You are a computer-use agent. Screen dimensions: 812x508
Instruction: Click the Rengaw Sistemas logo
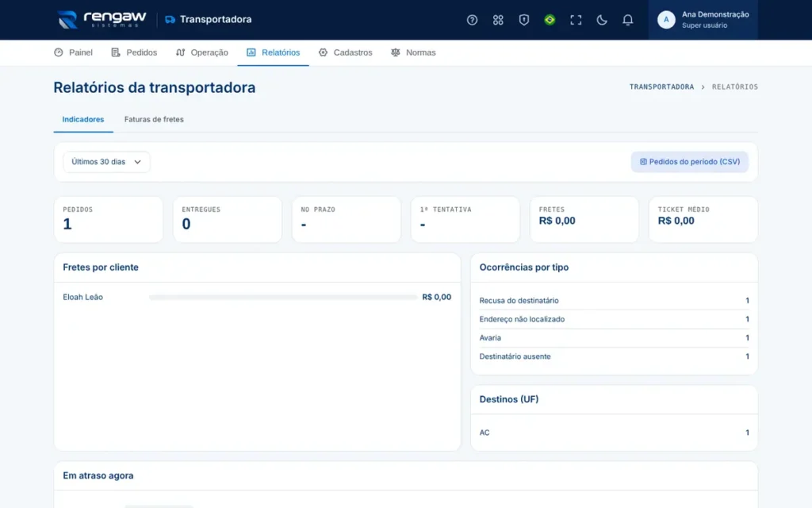coord(102,20)
